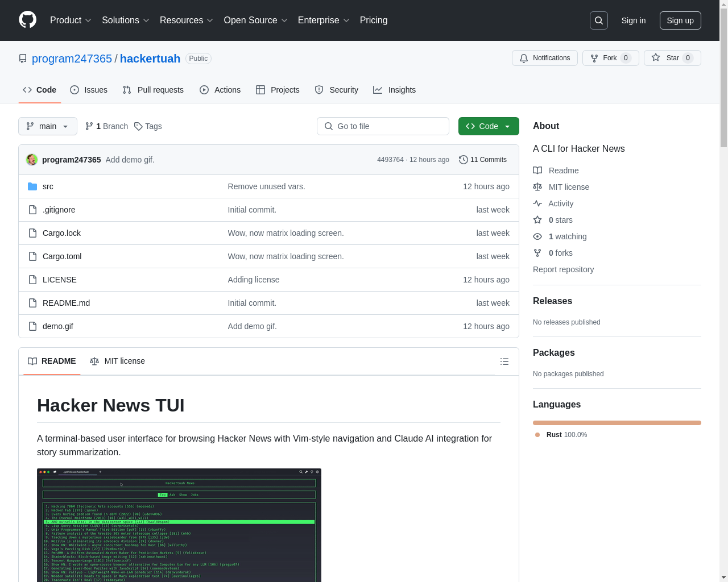Image resolution: width=728 pixels, height=582 pixels.
Task: Click the file icon beside Cargo.lock
Action: [32, 233]
